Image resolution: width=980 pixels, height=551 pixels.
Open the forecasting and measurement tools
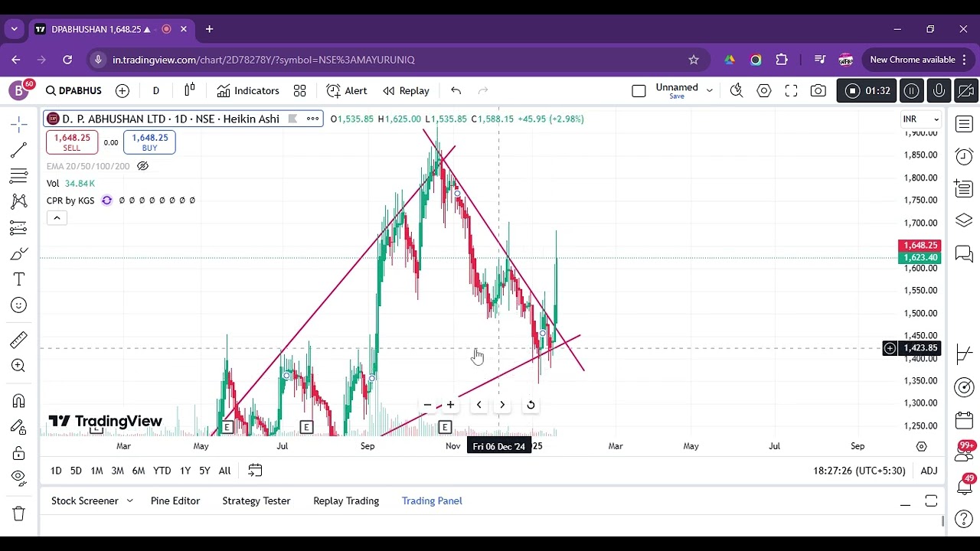19,227
